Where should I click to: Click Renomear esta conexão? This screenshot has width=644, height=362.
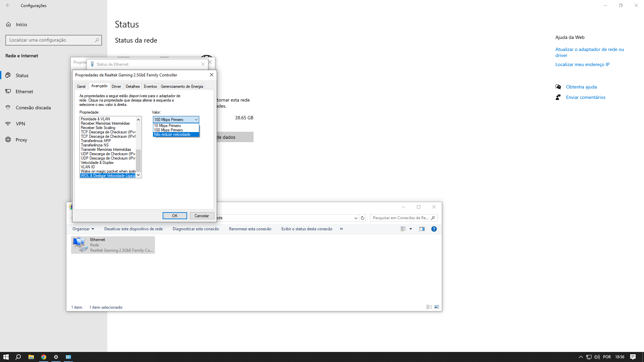pyautogui.click(x=250, y=229)
